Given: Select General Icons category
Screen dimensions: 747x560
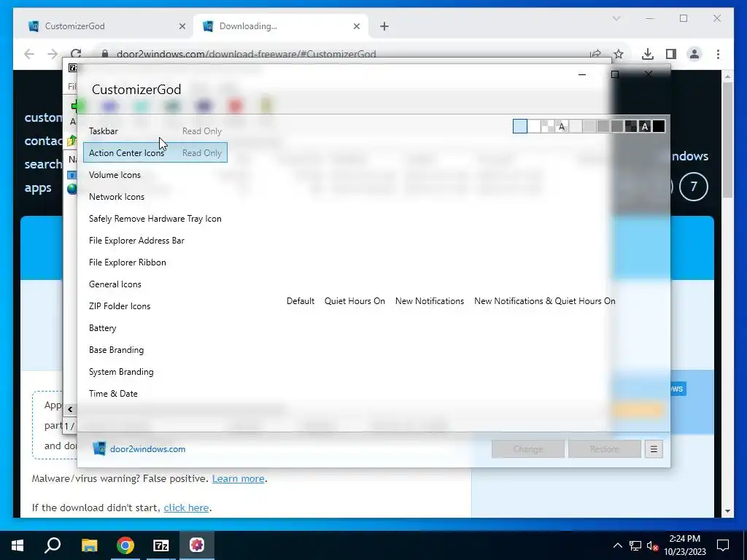Looking at the screenshot, I should [155, 284].
